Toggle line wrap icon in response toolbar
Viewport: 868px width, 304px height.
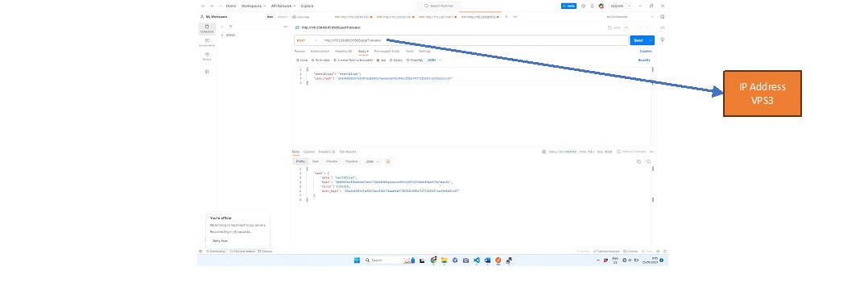(x=388, y=161)
